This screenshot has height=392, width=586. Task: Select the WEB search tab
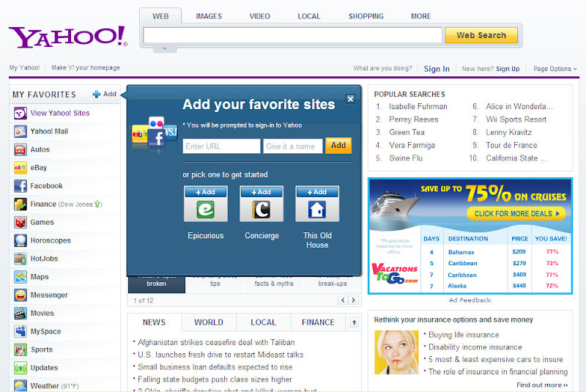(160, 16)
